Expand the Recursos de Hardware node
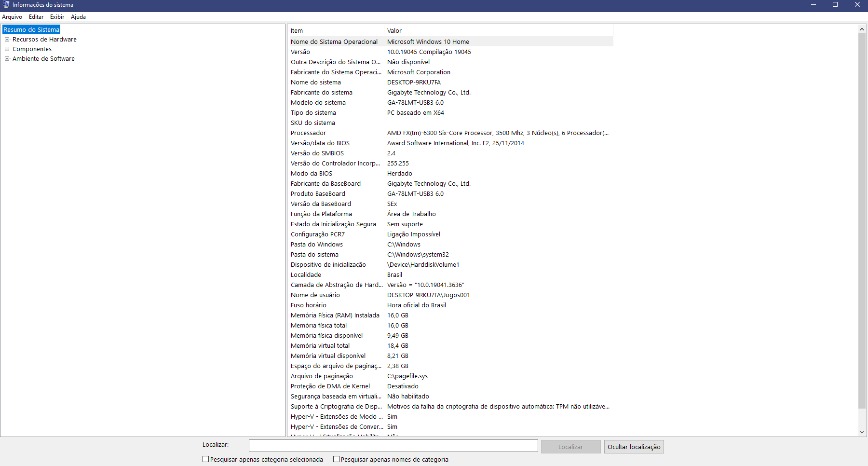This screenshot has width=868, height=466. pos(7,40)
